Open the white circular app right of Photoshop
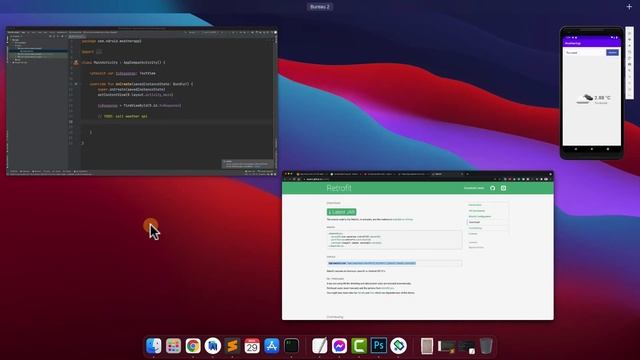Viewport: 640px width, 360px height. [x=398, y=346]
